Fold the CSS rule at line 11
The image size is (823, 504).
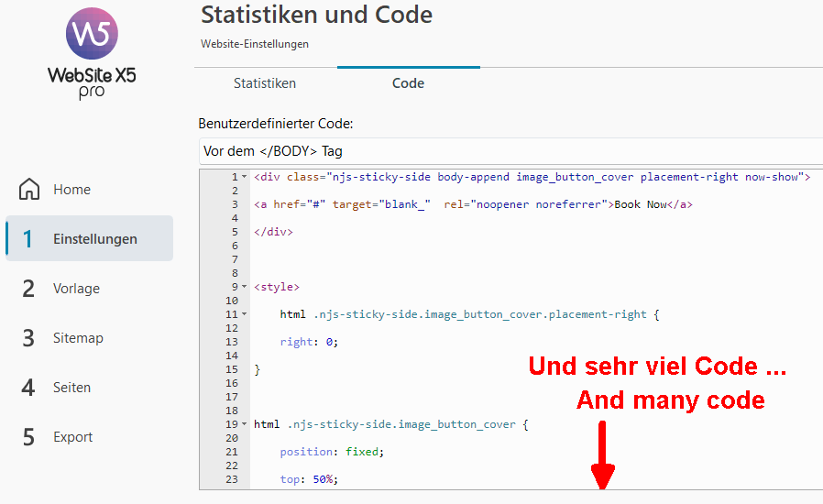point(245,314)
